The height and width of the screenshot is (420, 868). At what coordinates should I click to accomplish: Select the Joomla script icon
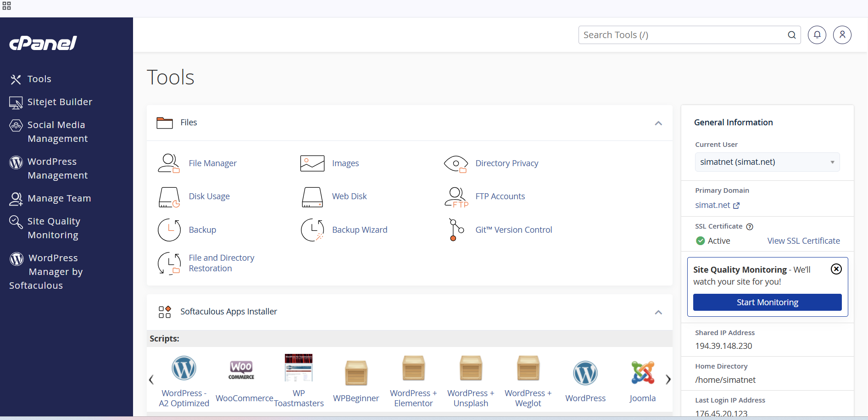(x=642, y=372)
